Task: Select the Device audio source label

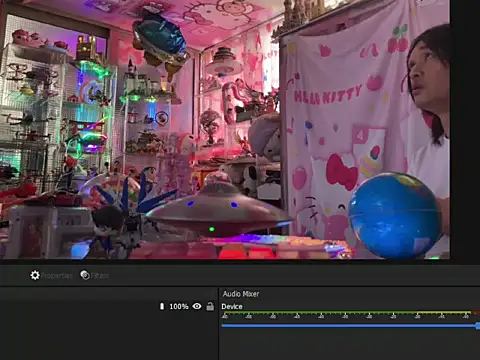Action: (232, 307)
